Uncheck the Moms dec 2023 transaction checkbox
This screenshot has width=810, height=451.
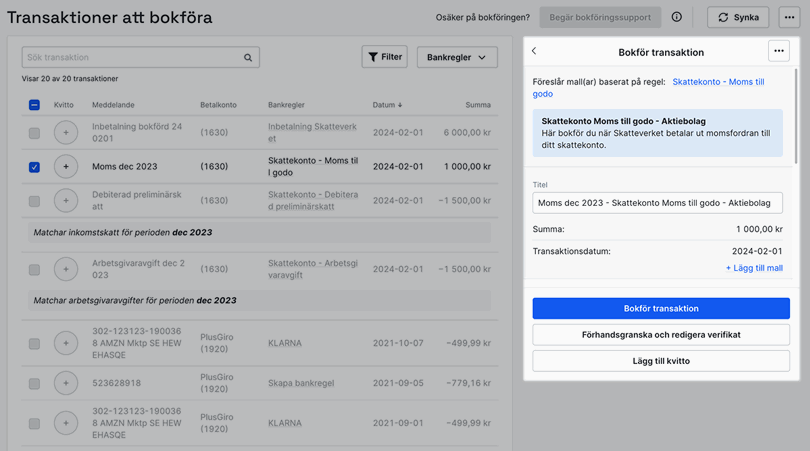[34, 167]
